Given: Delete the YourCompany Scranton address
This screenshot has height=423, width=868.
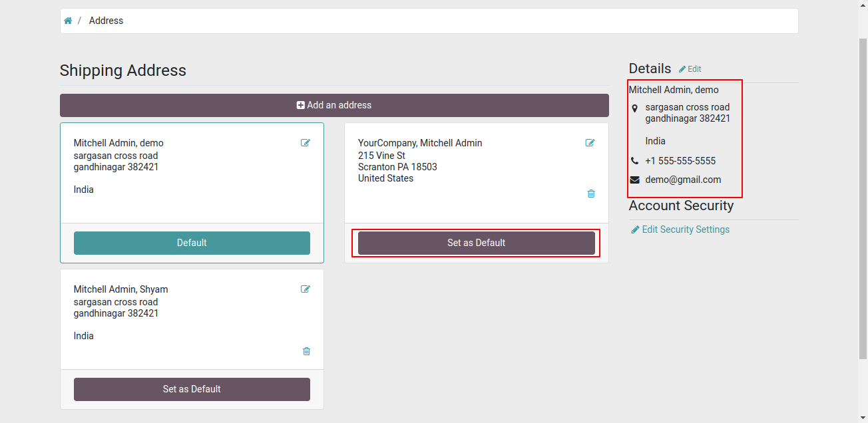Looking at the screenshot, I should pyautogui.click(x=591, y=194).
